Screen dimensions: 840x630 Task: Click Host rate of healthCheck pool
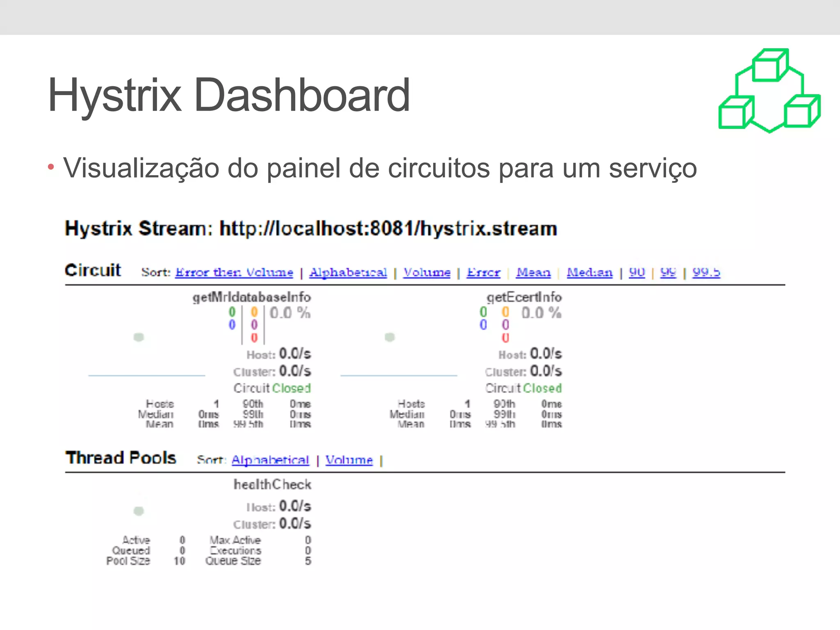tap(278, 506)
